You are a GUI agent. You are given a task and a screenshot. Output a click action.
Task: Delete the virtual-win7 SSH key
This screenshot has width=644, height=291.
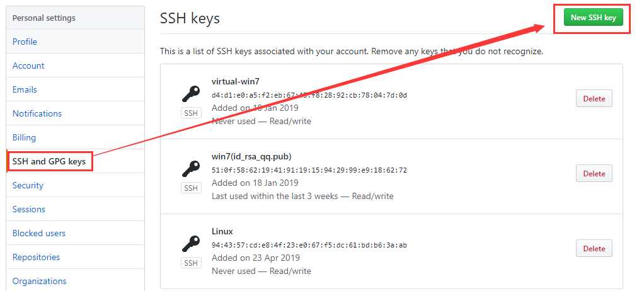pyautogui.click(x=594, y=98)
